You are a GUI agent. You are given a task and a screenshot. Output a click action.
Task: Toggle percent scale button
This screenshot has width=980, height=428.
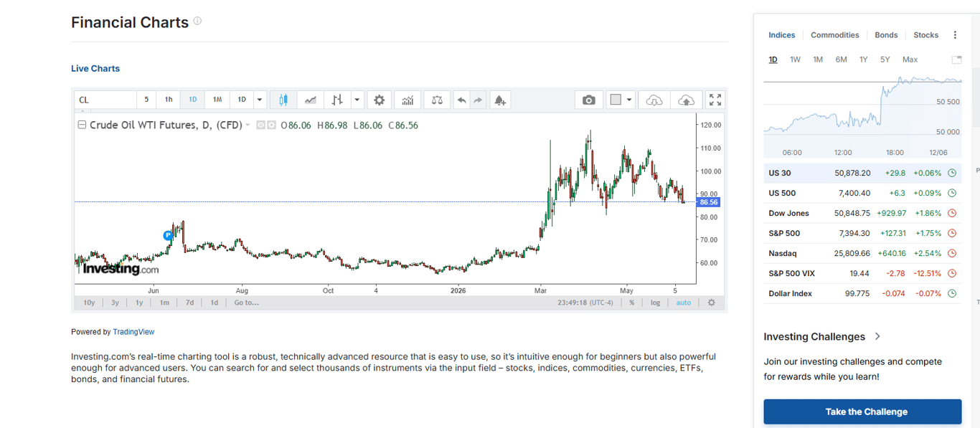tap(632, 303)
